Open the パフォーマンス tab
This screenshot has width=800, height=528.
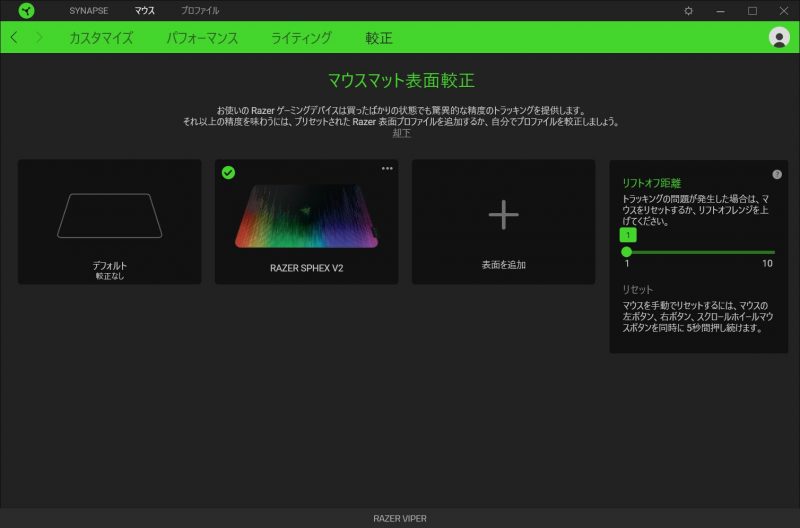click(202, 38)
